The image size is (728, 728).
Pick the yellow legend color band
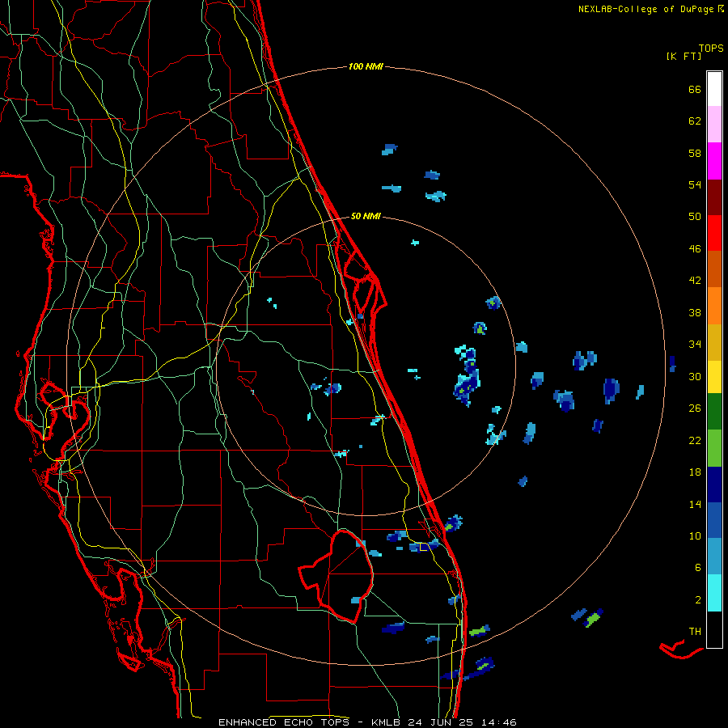coord(714,377)
